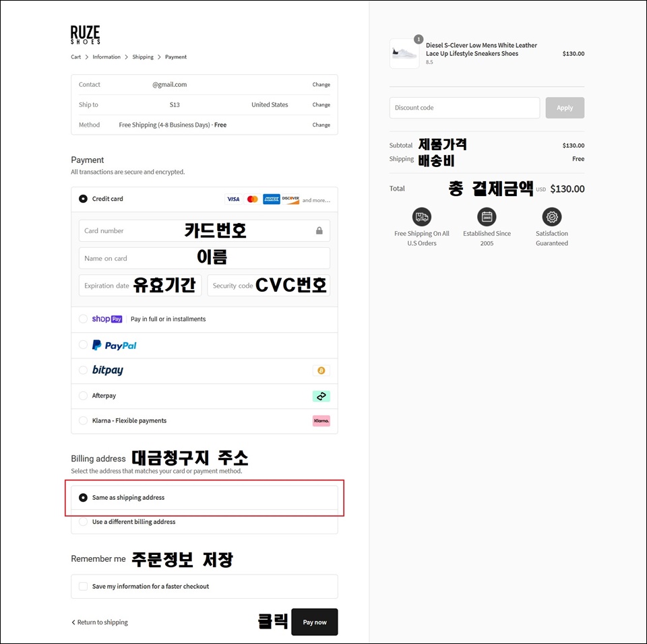
Task: Click the Pay now button
Action: coord(315,622)
